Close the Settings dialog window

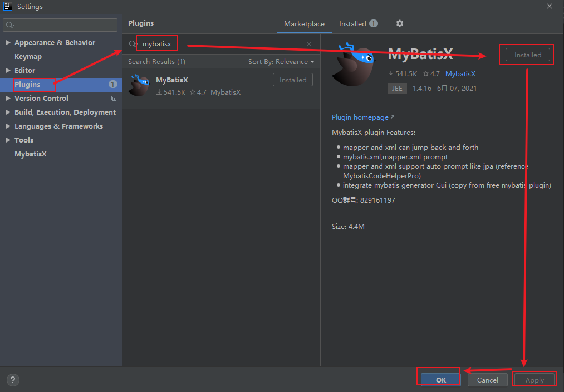[550, 7]
